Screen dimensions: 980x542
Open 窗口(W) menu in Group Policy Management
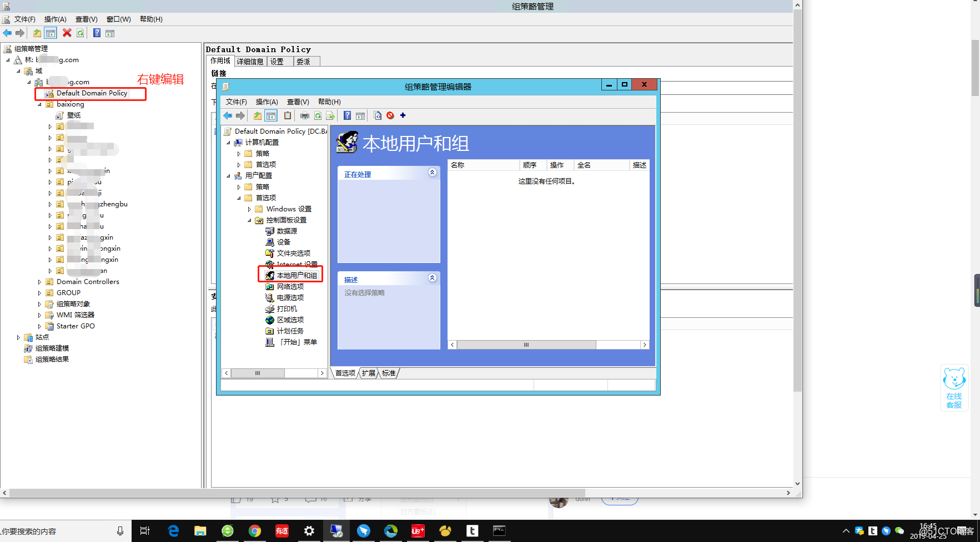click(x=118, y=19)
